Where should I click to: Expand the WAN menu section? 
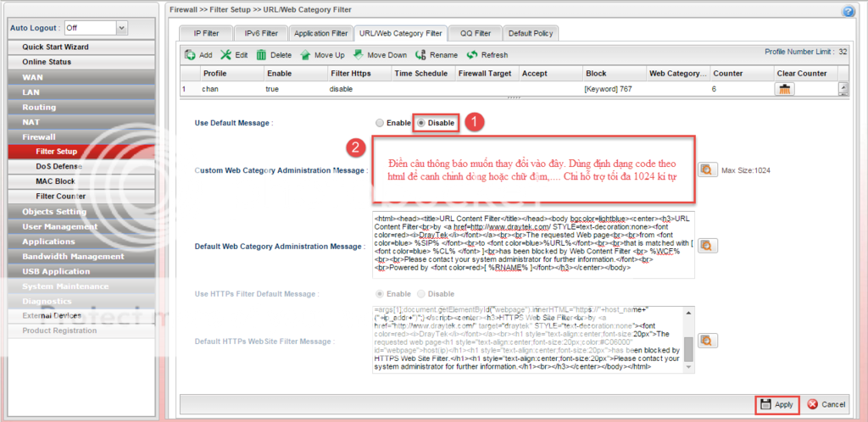click(x=81, y=77)
